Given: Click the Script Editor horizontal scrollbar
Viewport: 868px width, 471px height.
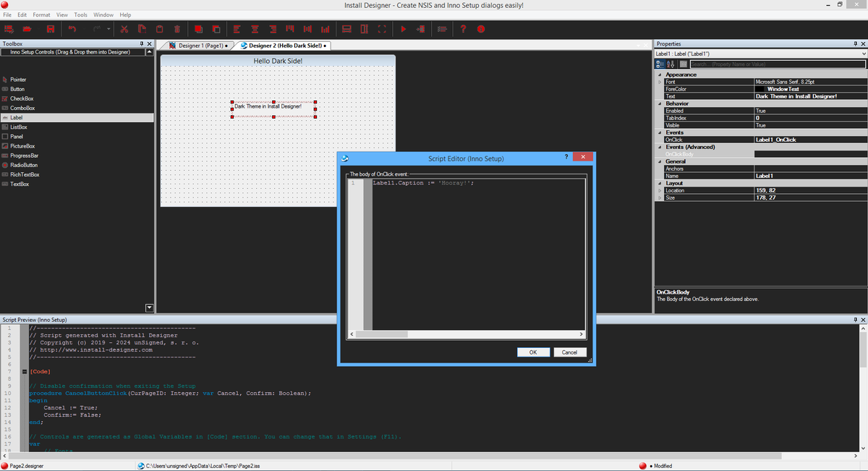Looking at the screenshot, I should pos(466,334).
